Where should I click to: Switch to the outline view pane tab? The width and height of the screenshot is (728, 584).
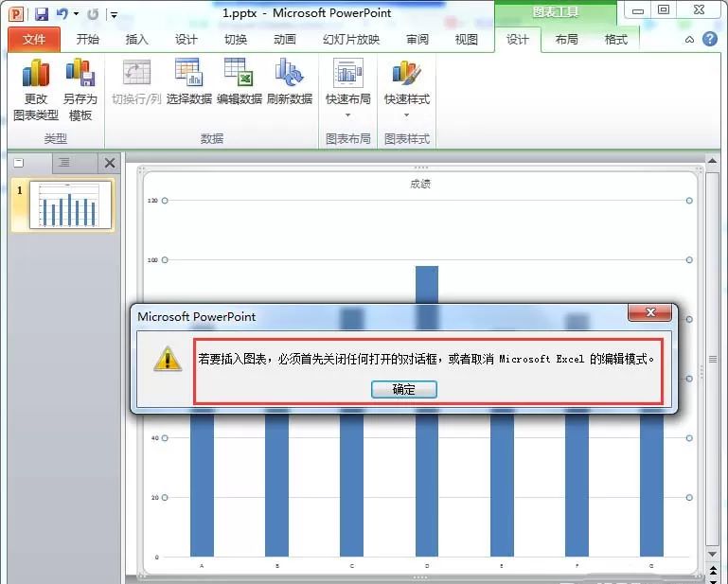click(64, 163)
